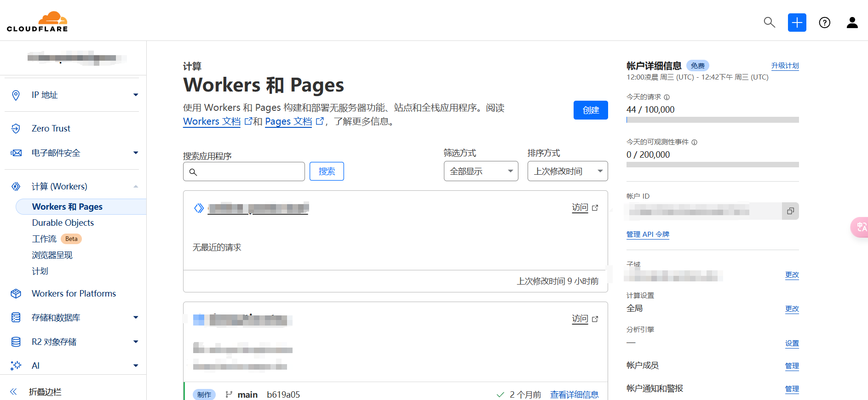
Task: Open the Workers 文档 link
Action: pos(212,121)
